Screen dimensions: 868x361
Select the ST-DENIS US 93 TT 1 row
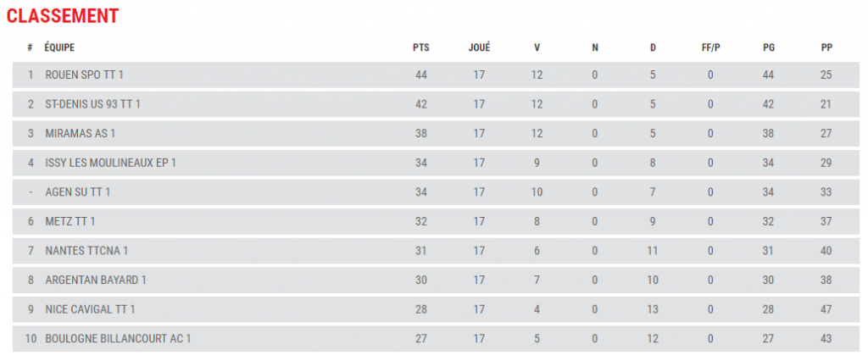92,104
